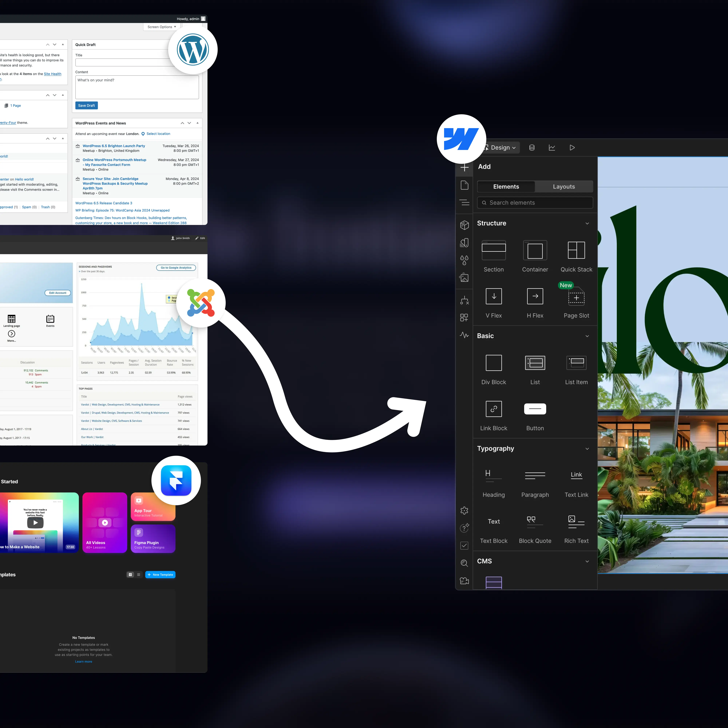Image resolution: width=728 pixels, height=728 pixels.
Task: Open the Figma Plugin card in Framer
Action: point(153,539)
